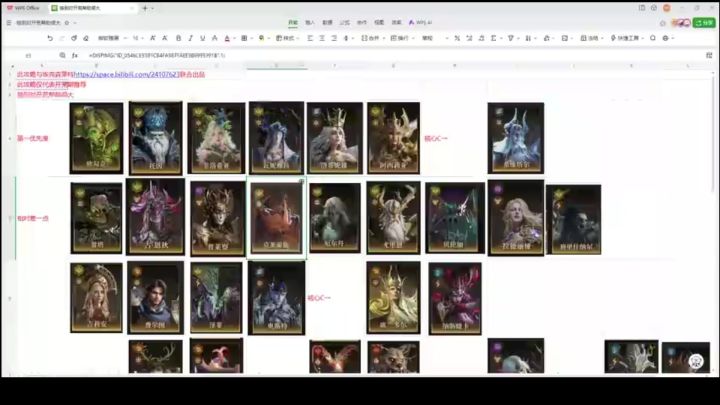
Task: Align cell text to the left
Action: (310, 38)
